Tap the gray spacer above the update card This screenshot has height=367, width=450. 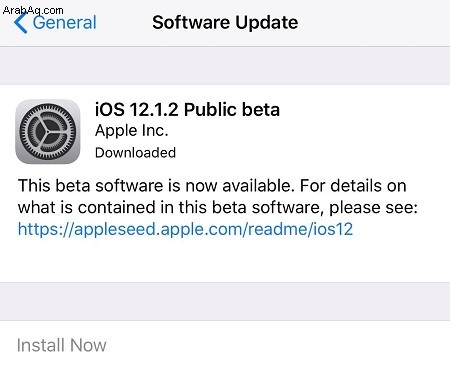(x=225, y=65)
